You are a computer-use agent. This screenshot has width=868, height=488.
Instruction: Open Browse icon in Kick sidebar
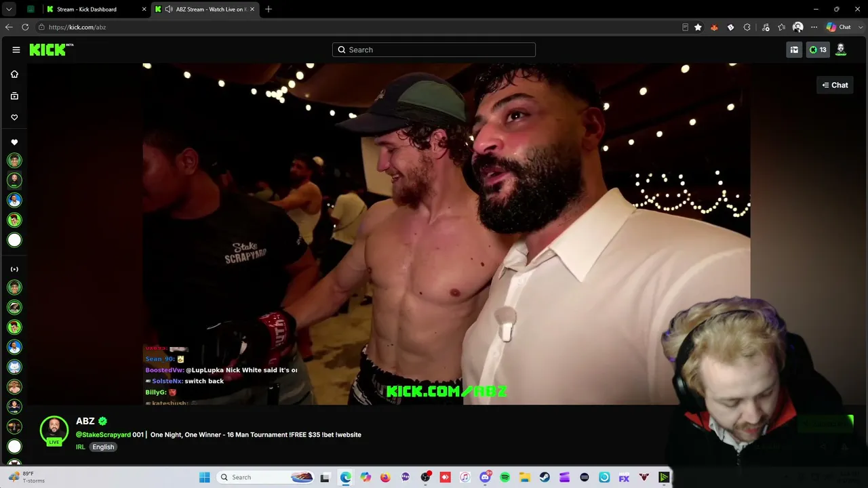pos(14,96)
